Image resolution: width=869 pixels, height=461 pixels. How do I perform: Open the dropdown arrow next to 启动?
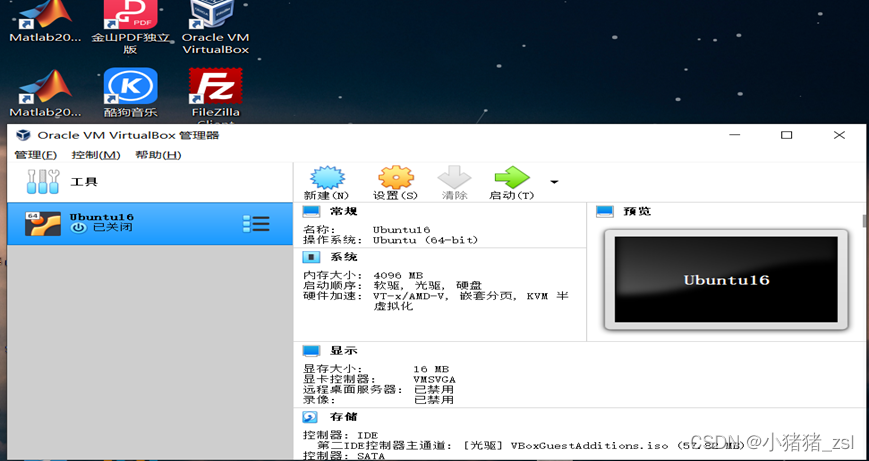[554, 182]
